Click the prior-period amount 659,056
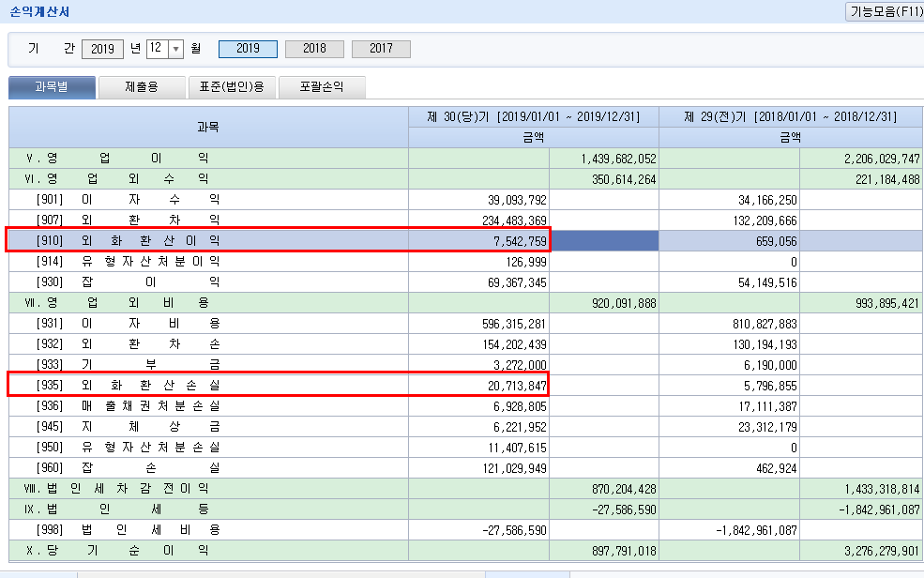Image resolution: width=924 pixels, height=578 pixels. pyautogui.click(x=776, y=241)
